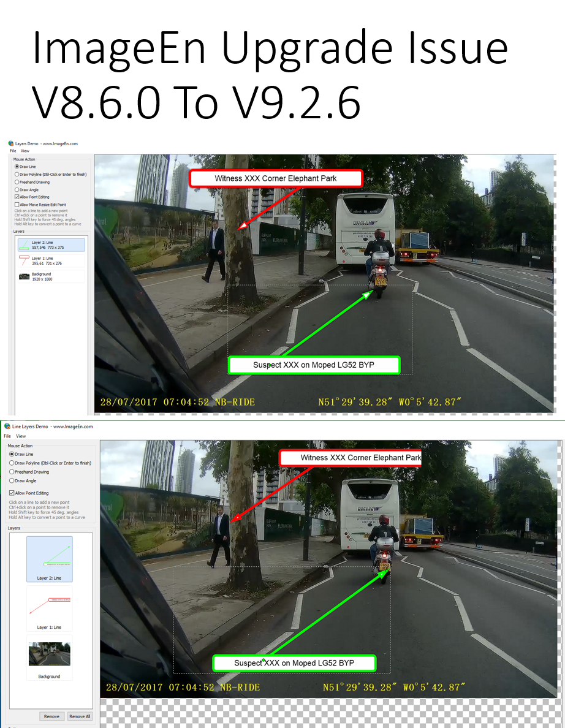Click the Witness label in Line Layers Demo canvas
The width and height of the screenshot is (565, 728).
pos(351,458)
